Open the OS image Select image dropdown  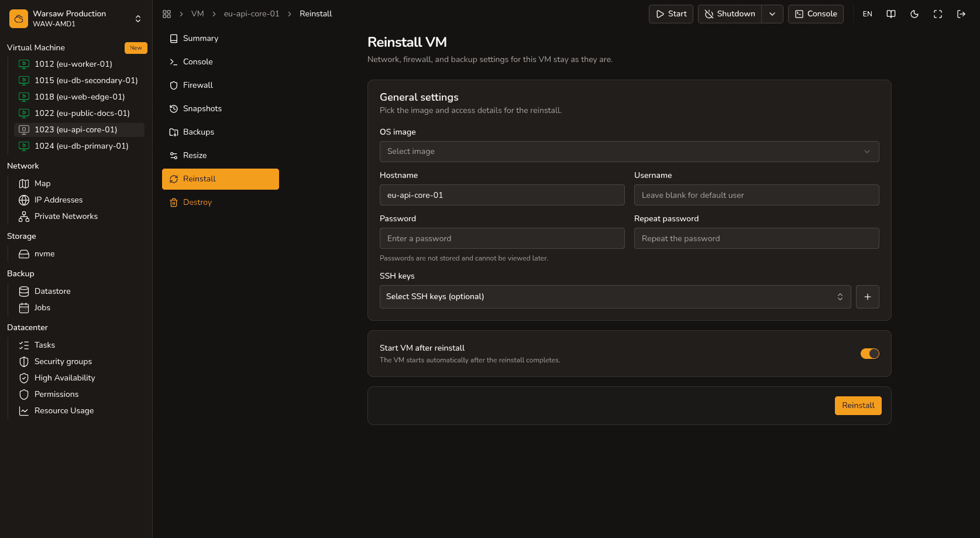[629, 152]
